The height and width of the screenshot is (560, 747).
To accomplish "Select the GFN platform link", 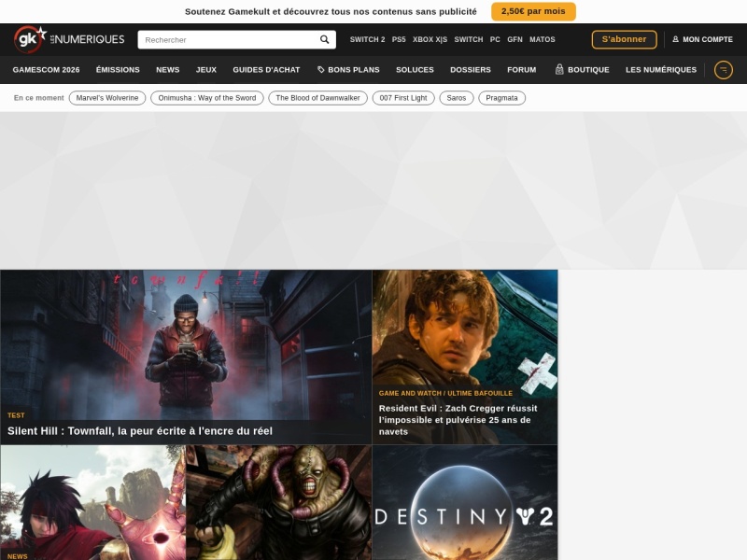I will (x=514, y=39).
